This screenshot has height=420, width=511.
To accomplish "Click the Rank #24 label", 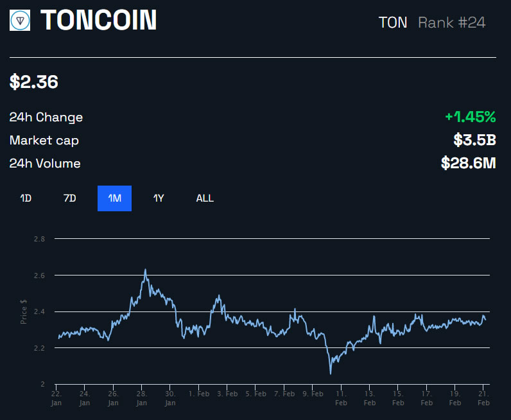I will pyautogui.click(x=451, y=22).
